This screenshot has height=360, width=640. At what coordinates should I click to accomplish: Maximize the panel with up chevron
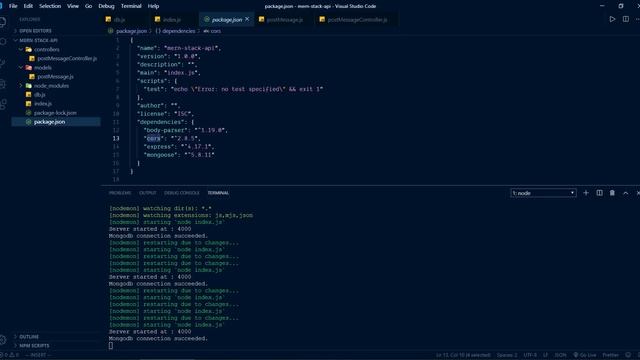[x=625, y=193]
